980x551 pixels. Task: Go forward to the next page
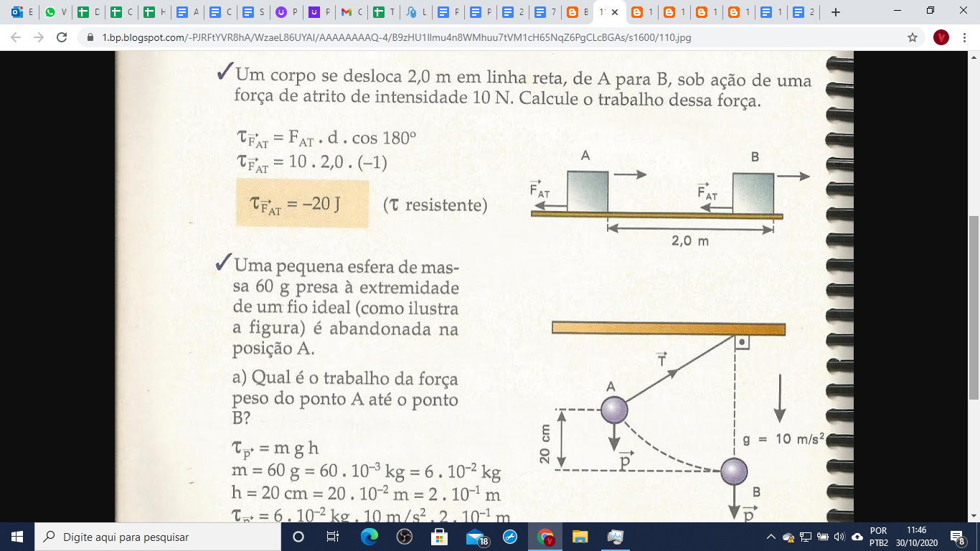(39, 37)
